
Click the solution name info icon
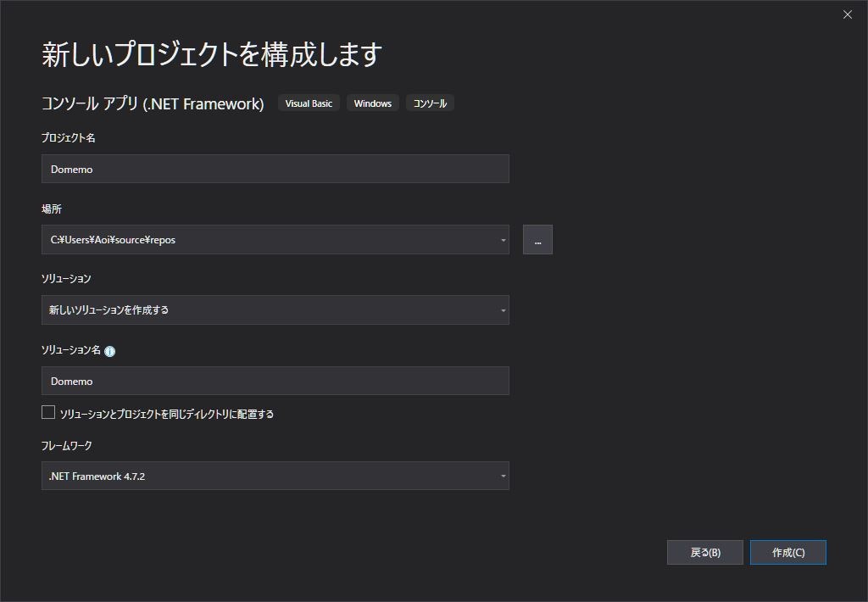coord(109,351)
